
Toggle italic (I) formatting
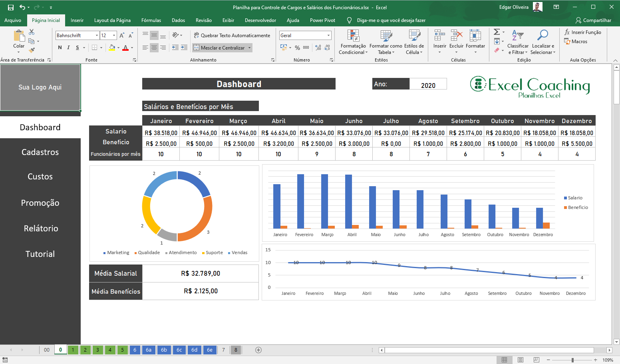68,48
